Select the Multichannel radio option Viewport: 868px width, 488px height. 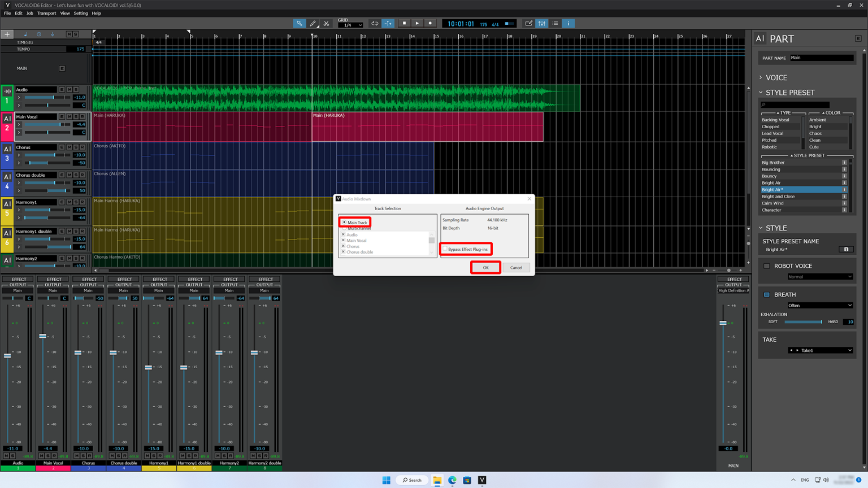pos(345,228)
